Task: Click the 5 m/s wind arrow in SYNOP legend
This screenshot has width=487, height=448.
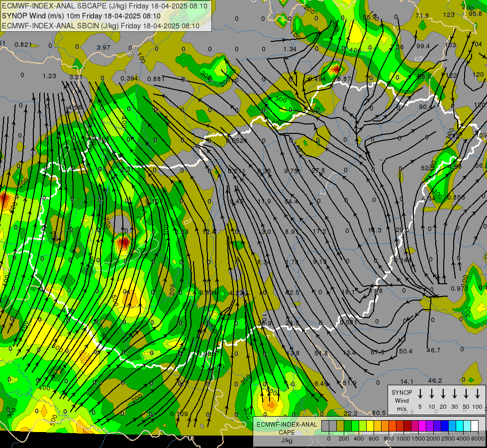Action: (420, 394)
